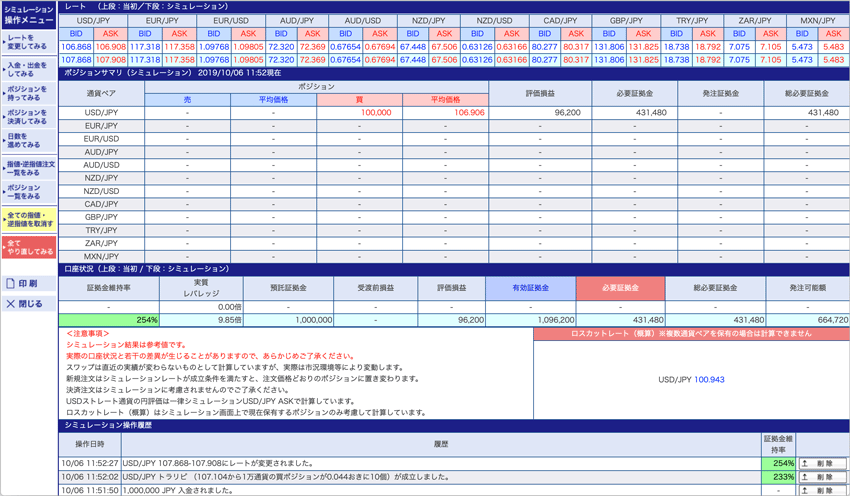Open 指値・逆指値注文一覧をみる
This screenshot has height=496, width=850.
(29, 168)
